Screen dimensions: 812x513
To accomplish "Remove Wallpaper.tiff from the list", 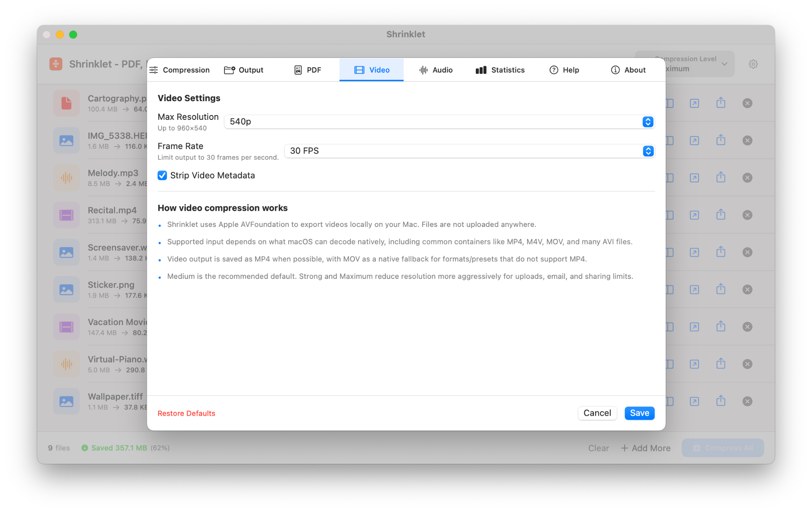I will point(747,402).
